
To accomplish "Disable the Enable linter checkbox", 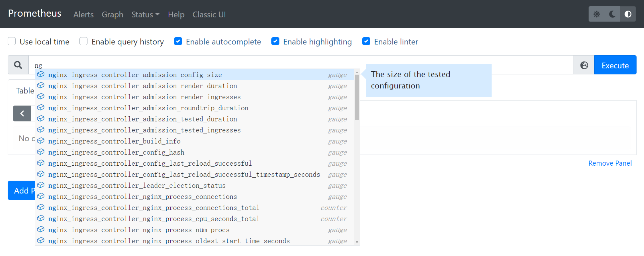I will click(366, 41).
